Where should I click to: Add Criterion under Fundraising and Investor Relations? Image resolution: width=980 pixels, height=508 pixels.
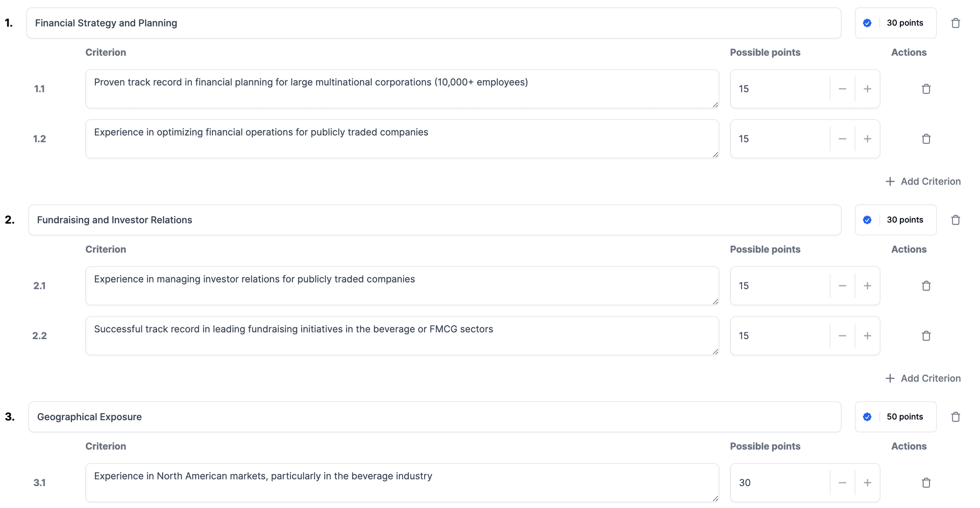pos(923,378)
